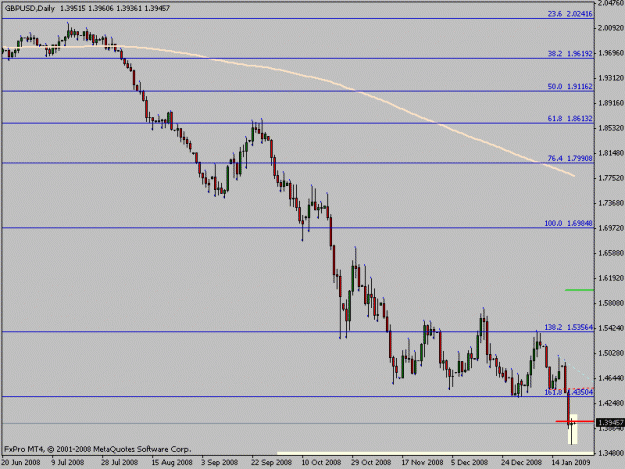Click the green horizontal level marker

coord(580,290)
